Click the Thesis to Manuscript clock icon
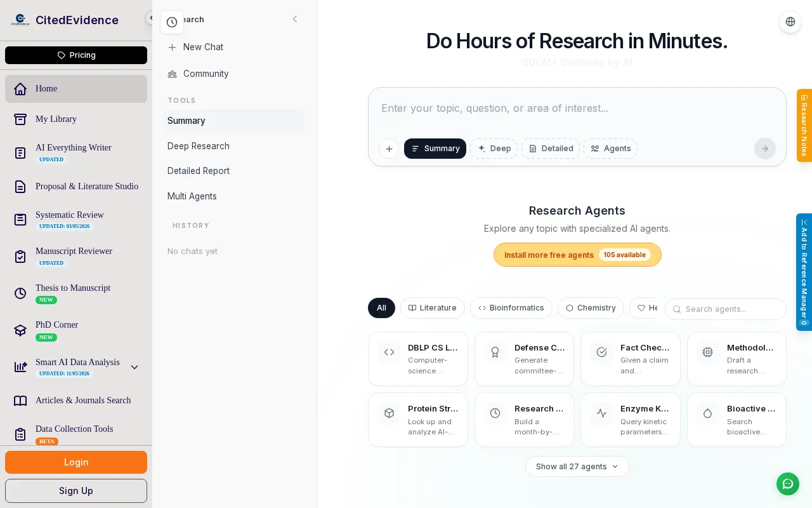 click(x=20, y=293)
